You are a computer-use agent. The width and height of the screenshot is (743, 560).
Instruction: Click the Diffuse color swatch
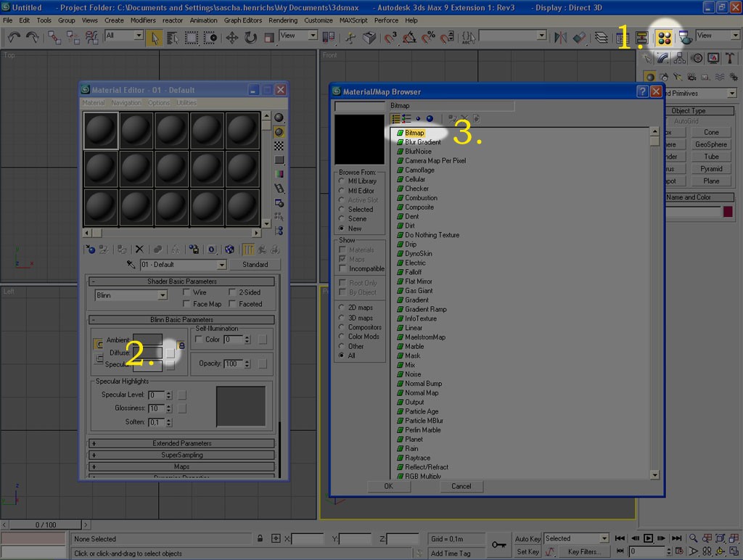(x=147, y=353)
